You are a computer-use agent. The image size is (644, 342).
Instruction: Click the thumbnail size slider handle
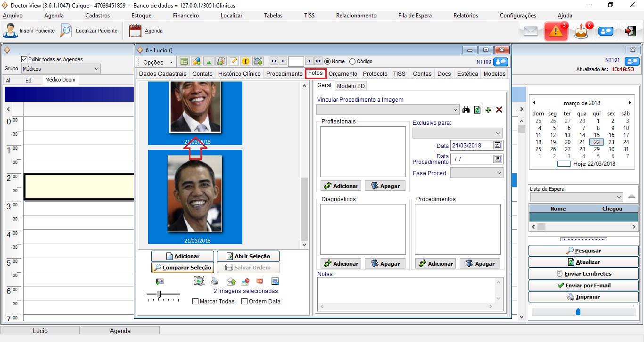click(x=159, y=294)
